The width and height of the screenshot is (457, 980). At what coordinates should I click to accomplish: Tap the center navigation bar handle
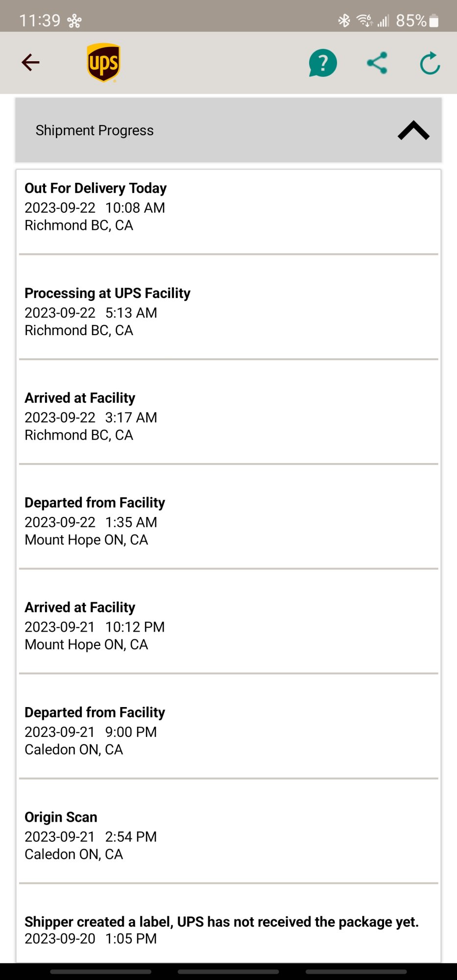tap(228, 972)
